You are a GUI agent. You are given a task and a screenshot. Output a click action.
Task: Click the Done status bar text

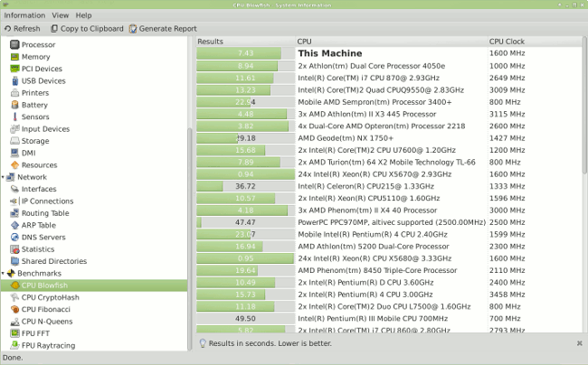[13, 358]
